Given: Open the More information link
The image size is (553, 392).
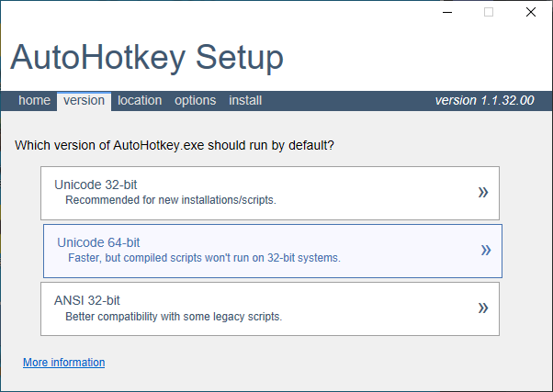Looking at the screenshot, I should pyautogui.click(x=63, y=363).
